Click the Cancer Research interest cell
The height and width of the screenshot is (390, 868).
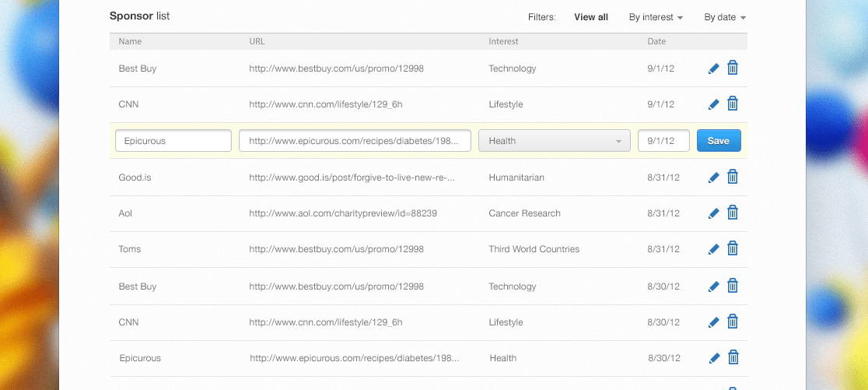(x=524, y=213)
